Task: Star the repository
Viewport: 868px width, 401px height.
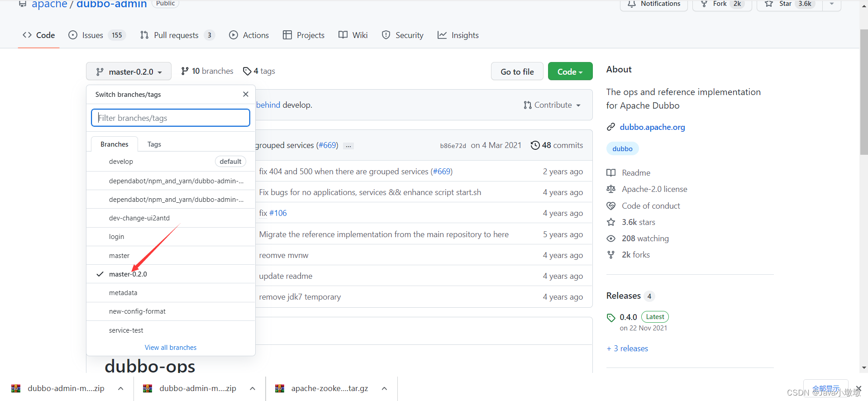Action: 789,4
